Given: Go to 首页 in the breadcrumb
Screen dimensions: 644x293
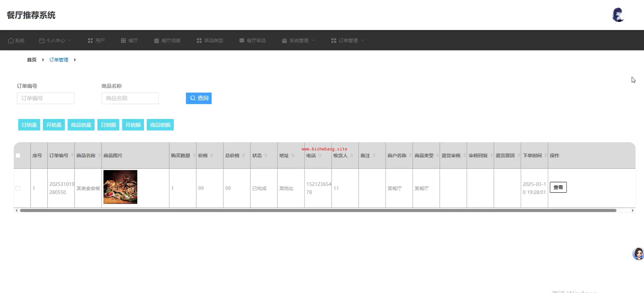Looking at the screenshot, I should pyautogui.click(x=32, y=60).
